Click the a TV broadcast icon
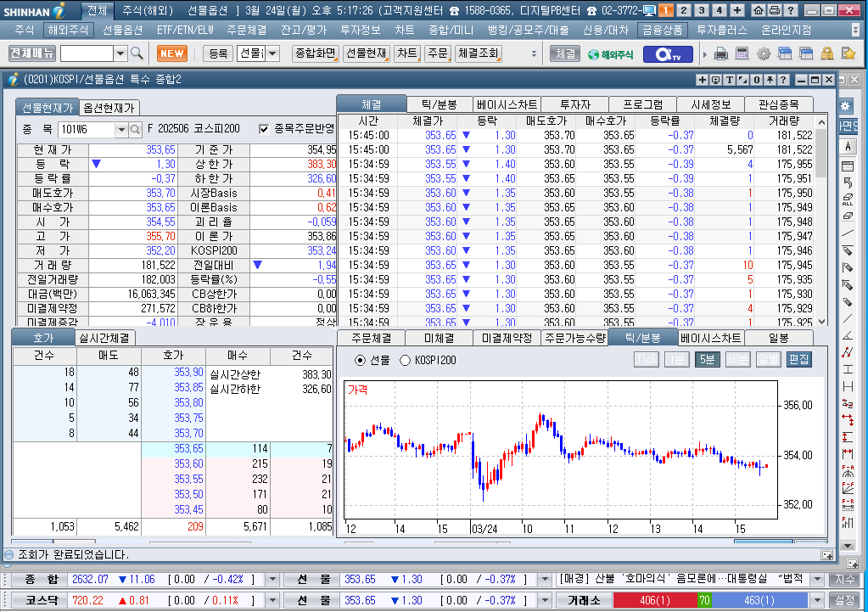The width and height of the screenshot is (868, 612). 668,54
